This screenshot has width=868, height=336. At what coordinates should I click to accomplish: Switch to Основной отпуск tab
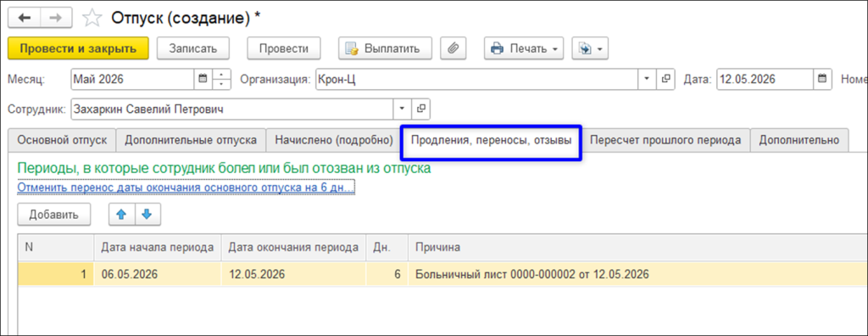pos(62,140)
